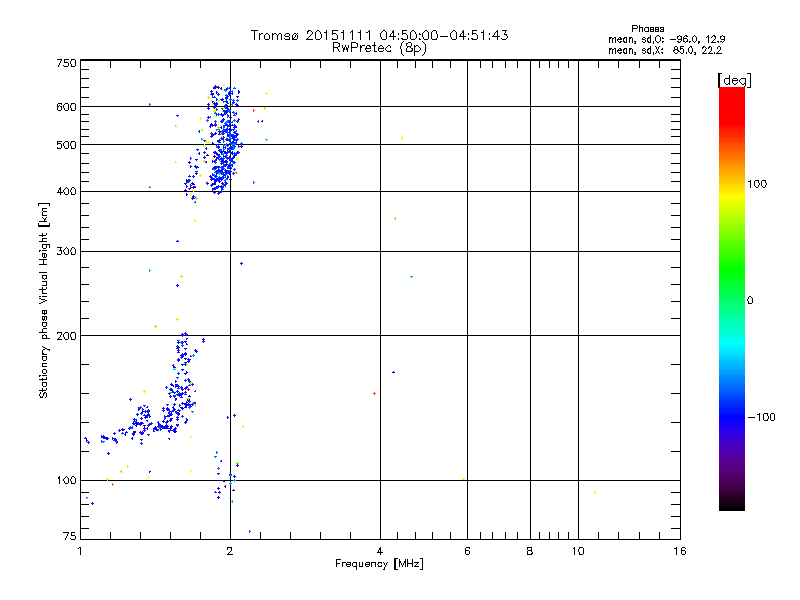Image resolution: width=800 pixels, height=600 pixels.
Task: Click the '[deg]' colorbar unit label
Action: coord(734,80)
